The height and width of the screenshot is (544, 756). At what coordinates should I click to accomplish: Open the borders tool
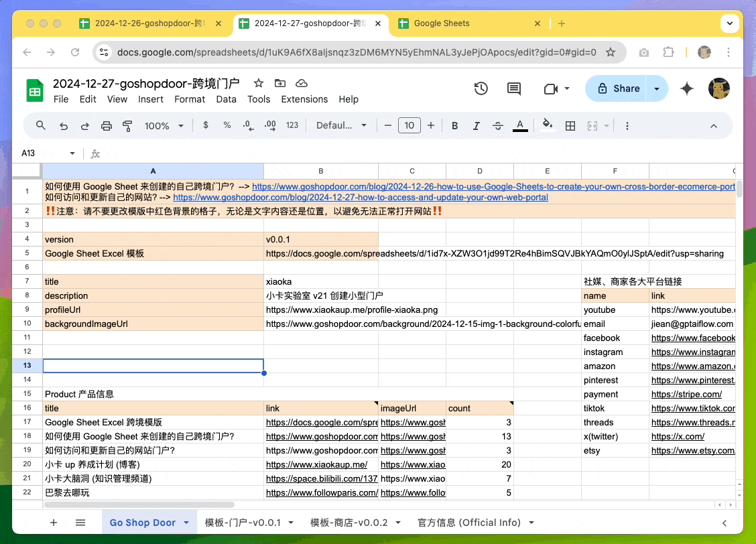(570, 126)
